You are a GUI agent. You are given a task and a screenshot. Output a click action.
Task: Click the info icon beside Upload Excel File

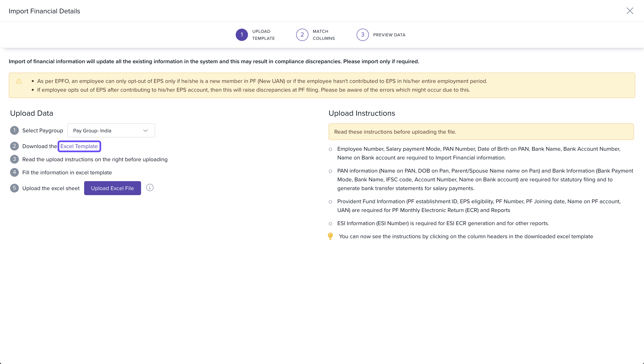click(x=150, y=188)
